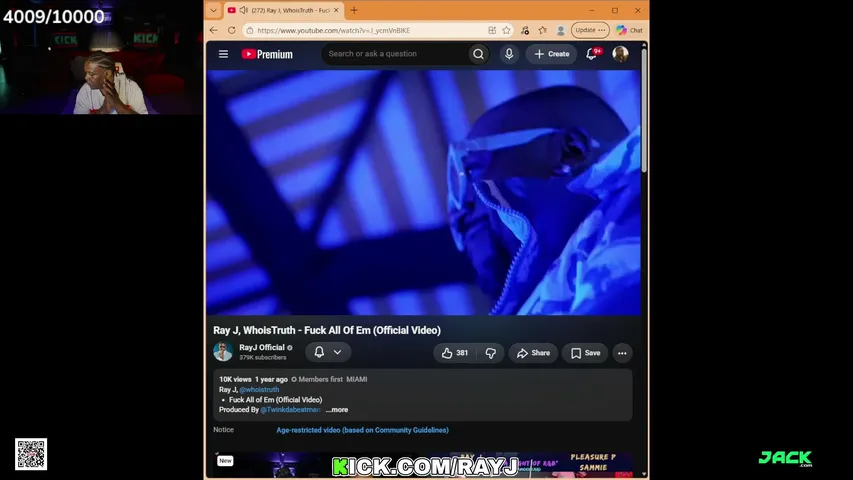
Task: Reload the page with refresh icon
Action: [232, 30]
